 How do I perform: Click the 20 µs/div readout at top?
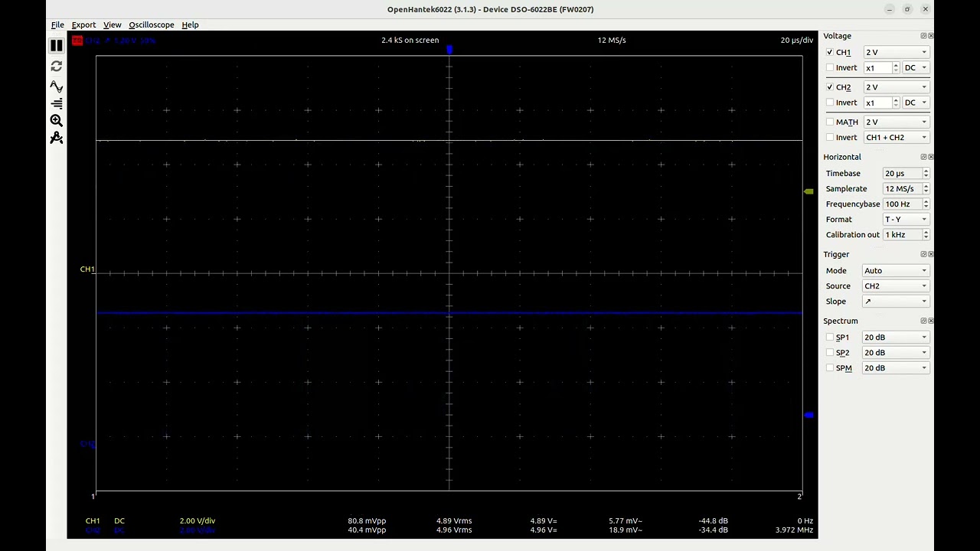coord(797,41)
